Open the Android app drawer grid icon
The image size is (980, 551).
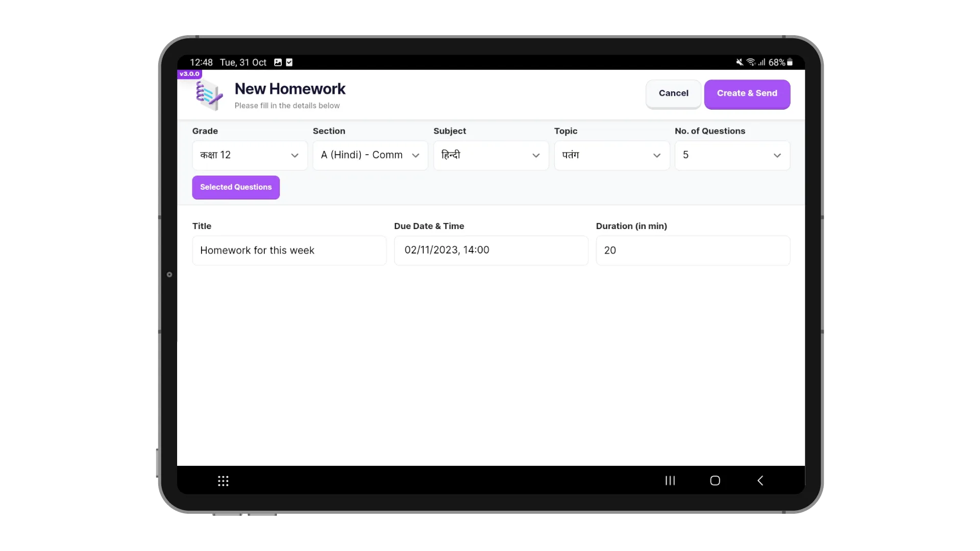tap(223, 481)
